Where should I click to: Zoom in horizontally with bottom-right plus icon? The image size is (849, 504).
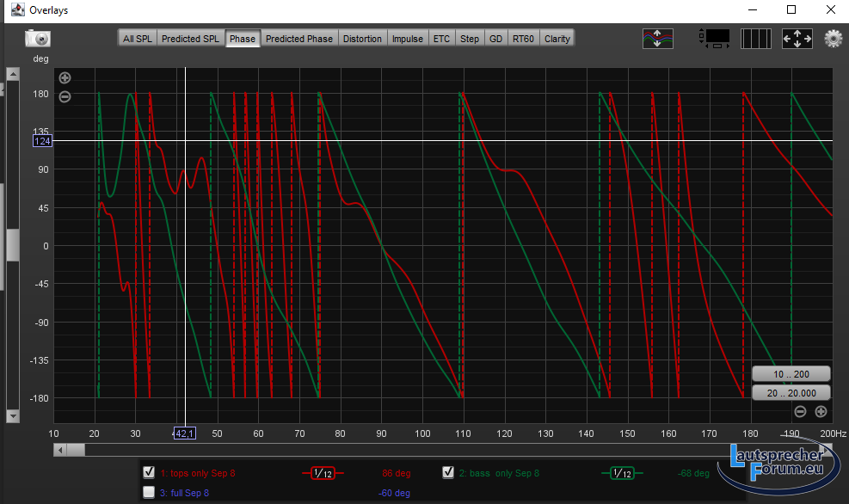(x=821, y=412)
